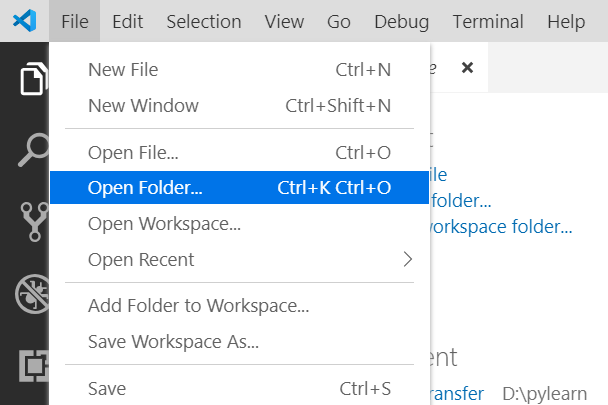Open the Debug menu in menu bar
608x405 pixels.
(401, 21)
